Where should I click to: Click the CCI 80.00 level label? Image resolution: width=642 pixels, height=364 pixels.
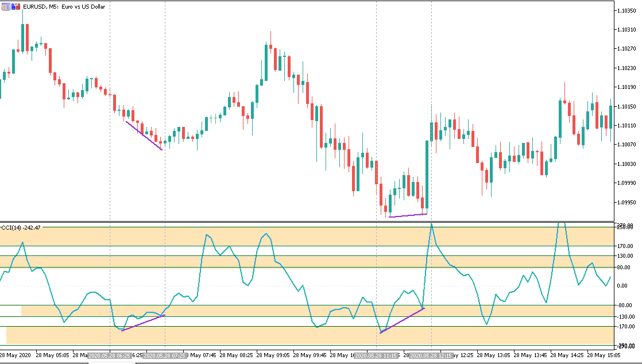625,268
